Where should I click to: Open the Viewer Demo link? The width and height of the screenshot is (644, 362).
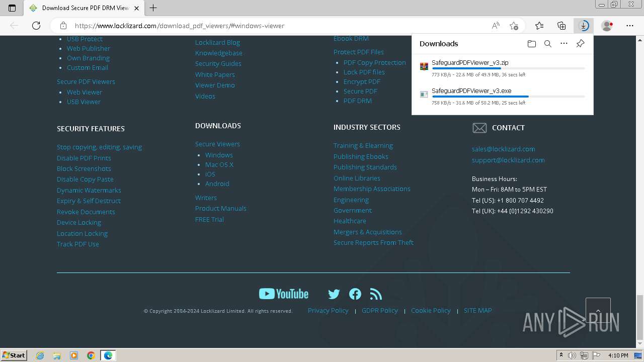tap(215, 85)
